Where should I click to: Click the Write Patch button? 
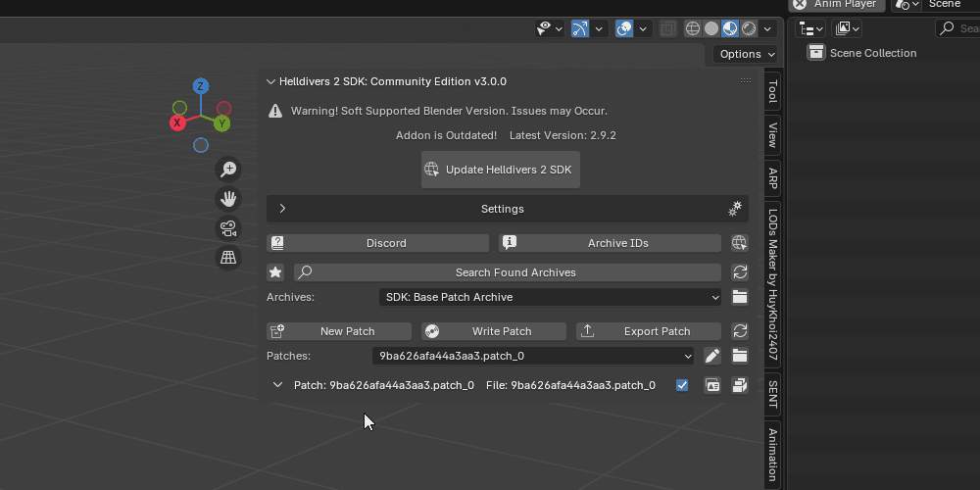click(x=494, y=331)
